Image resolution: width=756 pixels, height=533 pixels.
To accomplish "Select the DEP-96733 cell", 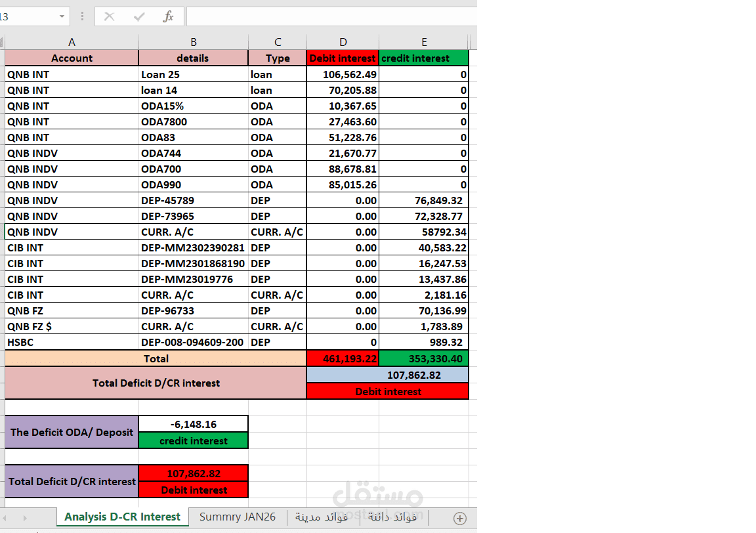I will 194,310.
